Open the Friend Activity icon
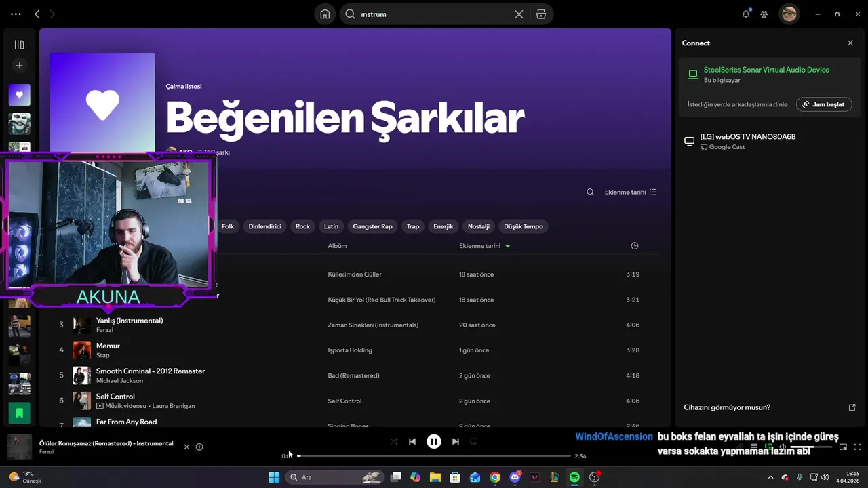Image resolution: width=868 pixels, height=488 pixels. coord(764,14)
